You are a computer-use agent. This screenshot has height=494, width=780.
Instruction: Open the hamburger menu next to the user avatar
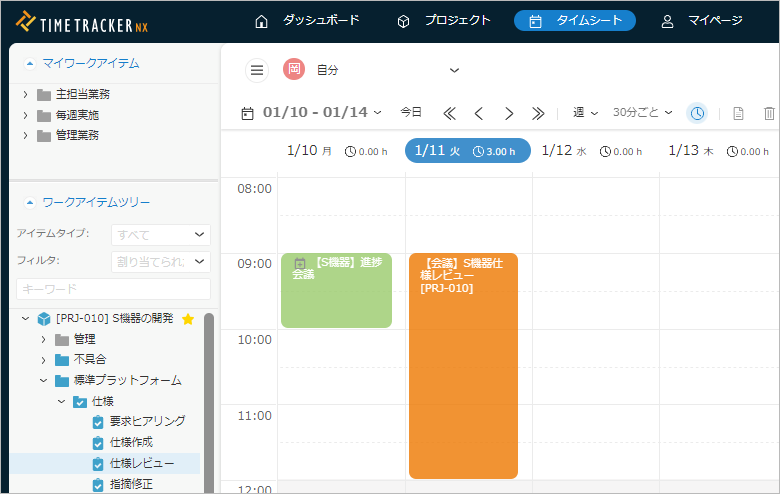pyautogui.click(x=258, y=70)
